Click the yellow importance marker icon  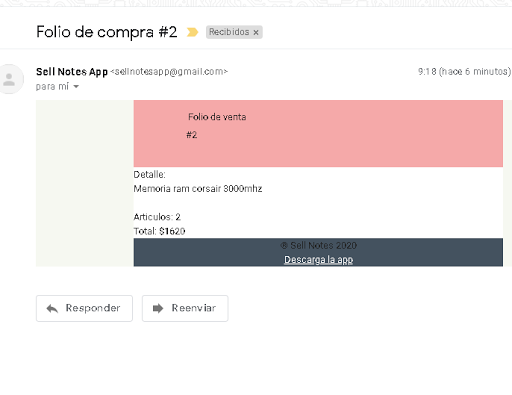(192, 32)
